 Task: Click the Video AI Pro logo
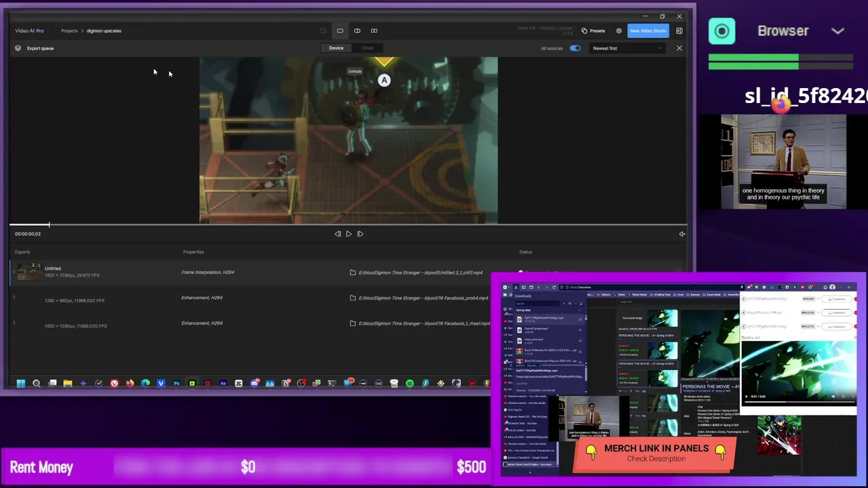click(x=29, y=30)
